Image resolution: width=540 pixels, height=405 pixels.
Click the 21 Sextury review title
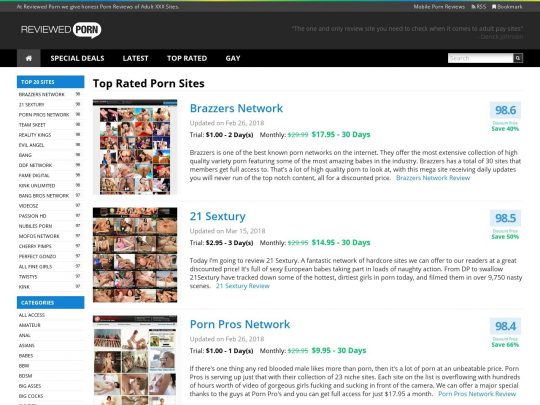[x=218, y=216]
